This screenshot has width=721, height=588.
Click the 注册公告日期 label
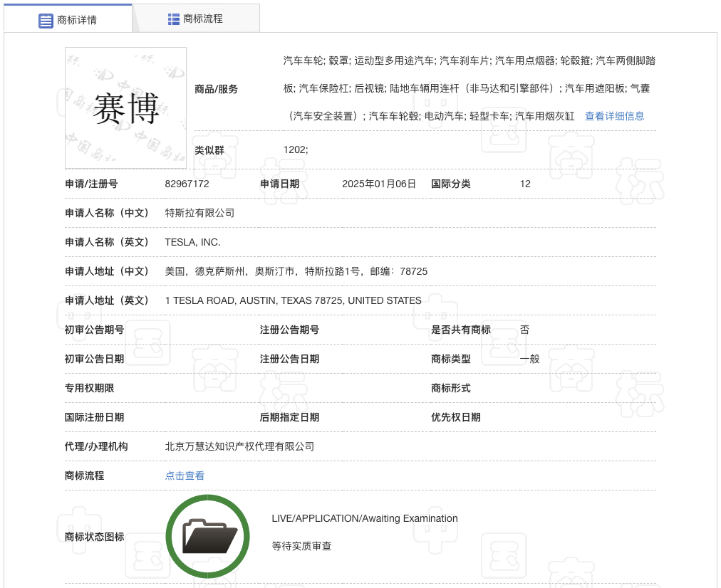(290, 359)
